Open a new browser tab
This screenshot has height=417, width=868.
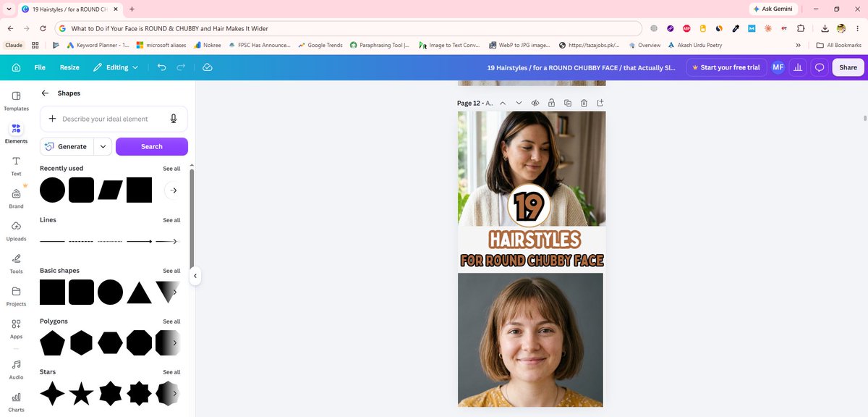click(132, 9)
